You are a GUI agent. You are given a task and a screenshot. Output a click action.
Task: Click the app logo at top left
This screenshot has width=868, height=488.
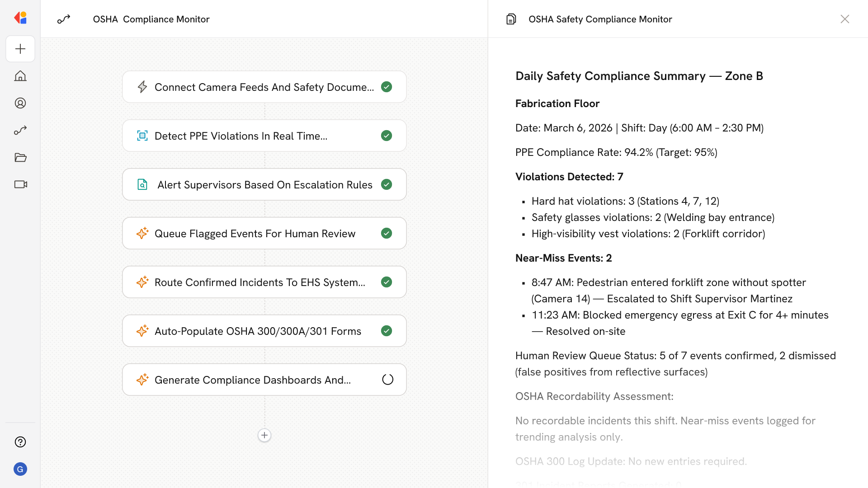20,18
